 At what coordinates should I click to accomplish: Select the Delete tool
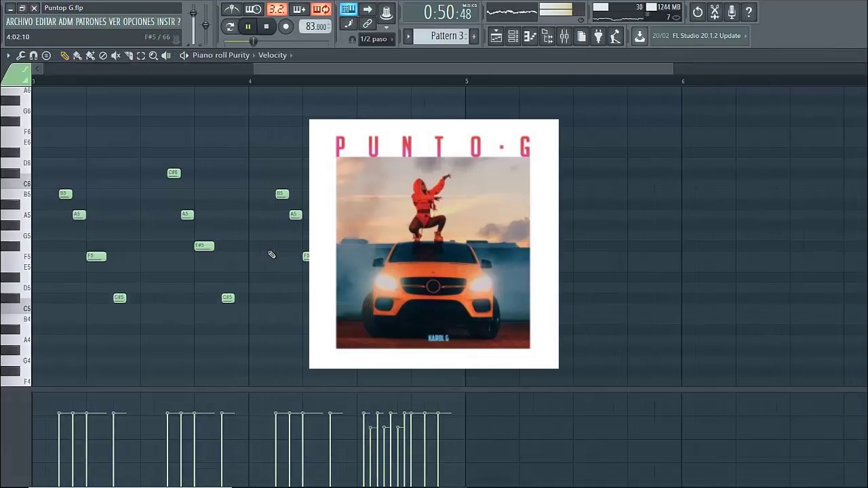103,56
